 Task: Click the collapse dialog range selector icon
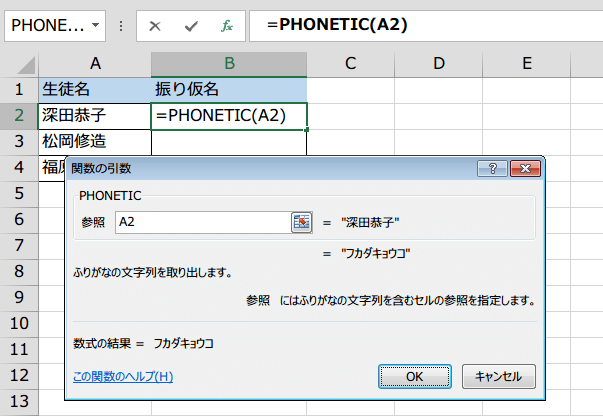(x=301, y=223)
